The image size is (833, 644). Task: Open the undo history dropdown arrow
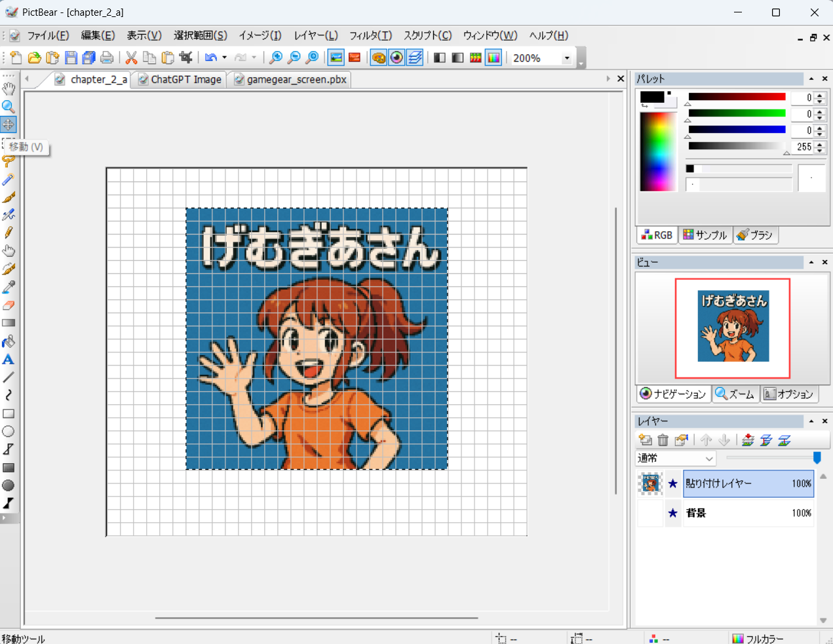(x=224, y=58)
